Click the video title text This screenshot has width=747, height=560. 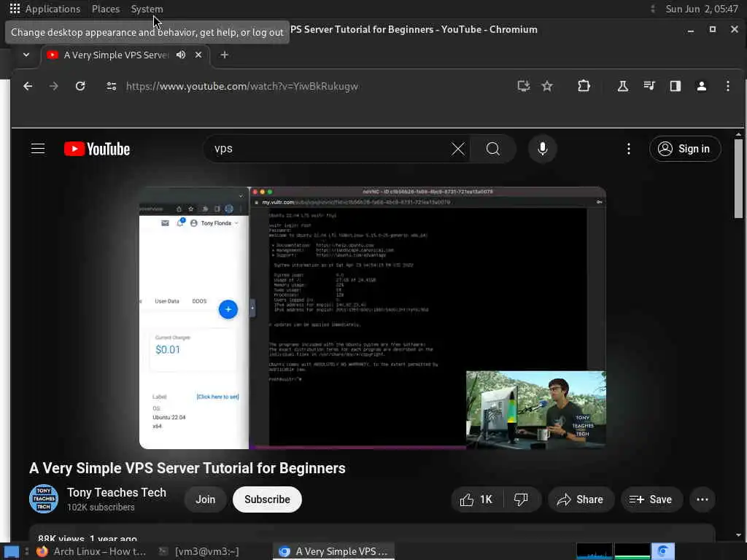187,468
